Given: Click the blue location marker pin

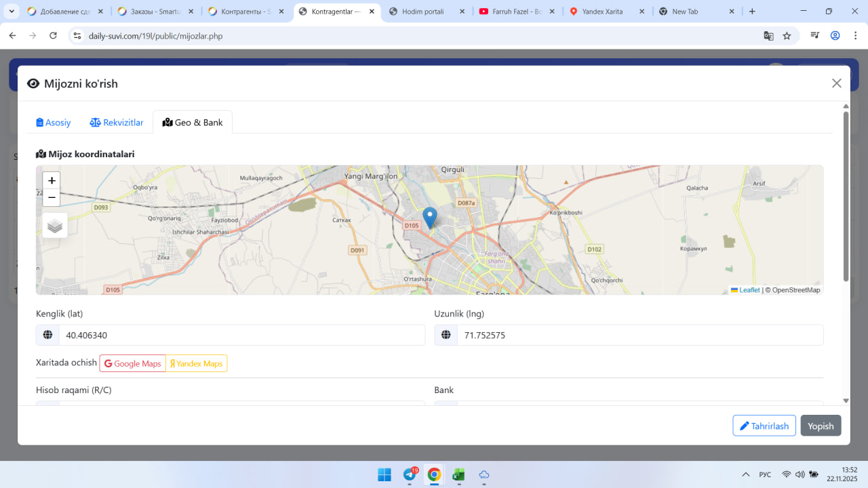Looking at the screenshot, I should [x=430, y=218].
